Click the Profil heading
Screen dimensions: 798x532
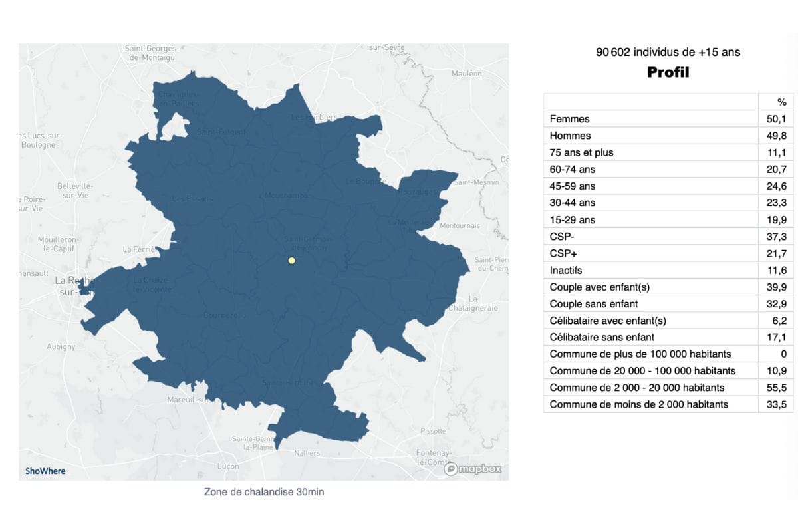click(x=668, y=72)
